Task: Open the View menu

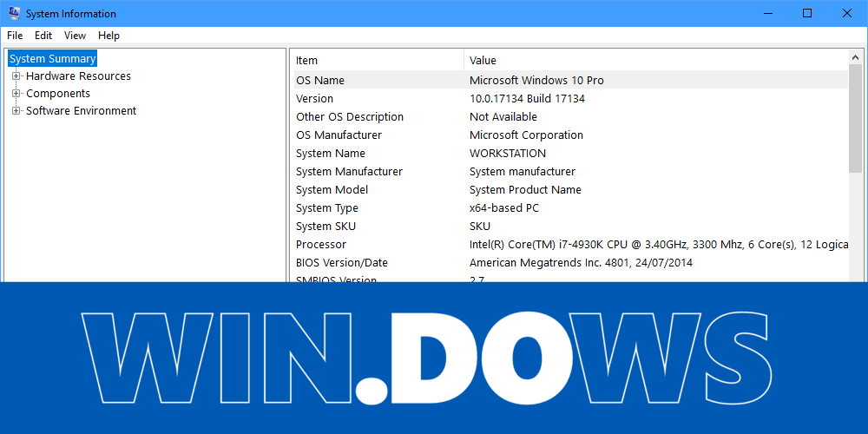Action: click(x=75, y=36)
